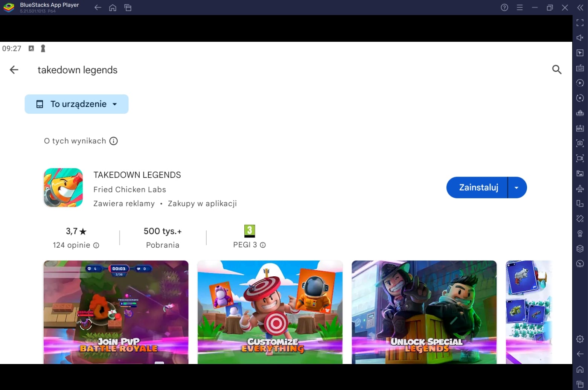Open media folder from sidebar
588x390 pixels.
pos(580,173)
